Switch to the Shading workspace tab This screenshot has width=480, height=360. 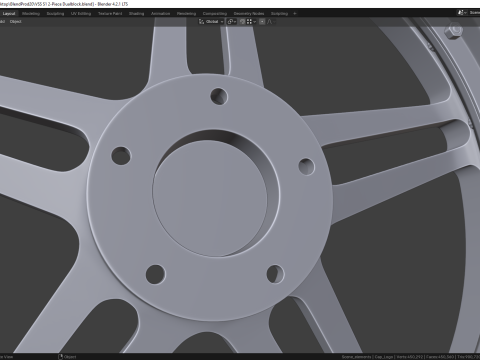coord(136,14)
